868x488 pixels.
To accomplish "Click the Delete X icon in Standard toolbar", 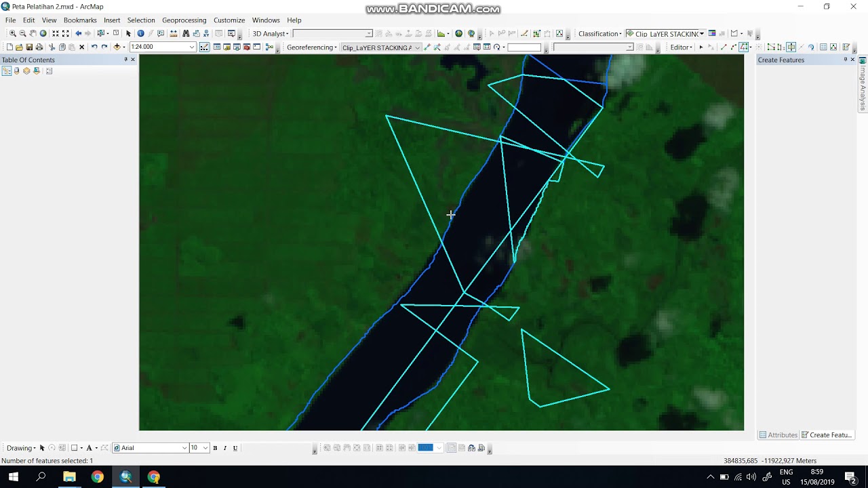I will [x=82, y=47].
